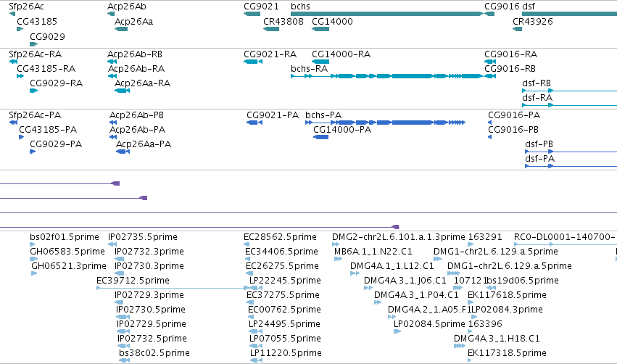The width and height of the screenshot is (617, 364).
Task: Select the CG9021-PA protein label
Action: tap(273, 115)
